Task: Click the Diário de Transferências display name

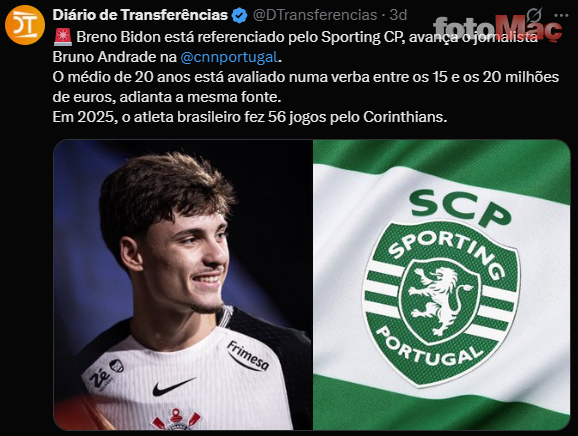Action: (140, 15)
